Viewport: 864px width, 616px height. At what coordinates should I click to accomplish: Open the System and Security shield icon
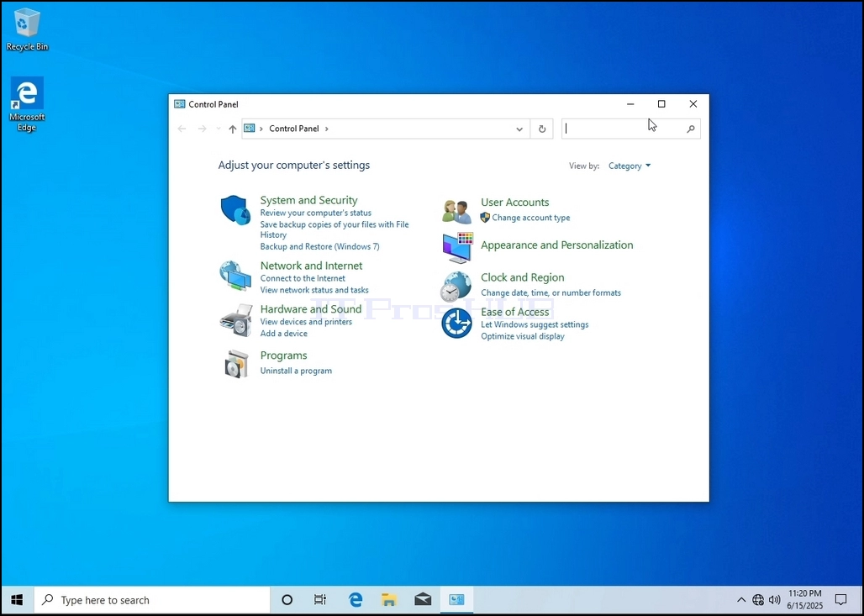coord(236,210)
